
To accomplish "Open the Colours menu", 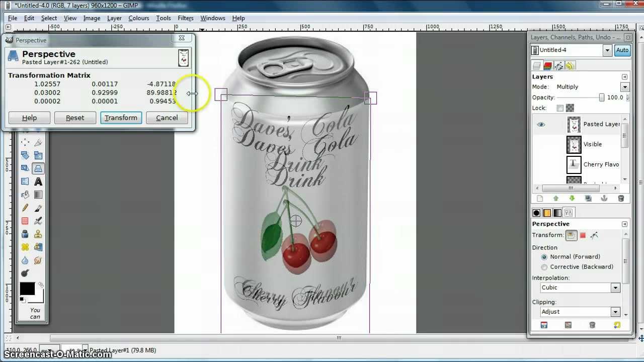I will [138, 18].
